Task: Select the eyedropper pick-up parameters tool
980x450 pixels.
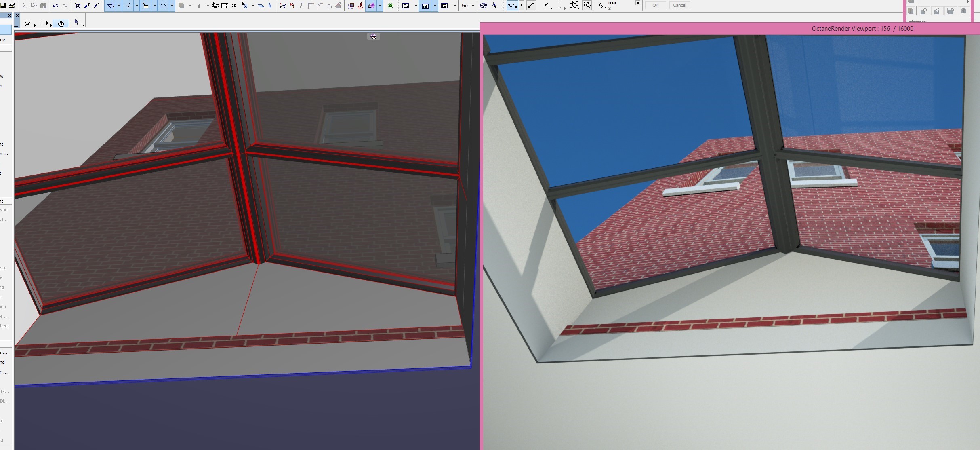Action: [87, 6]
